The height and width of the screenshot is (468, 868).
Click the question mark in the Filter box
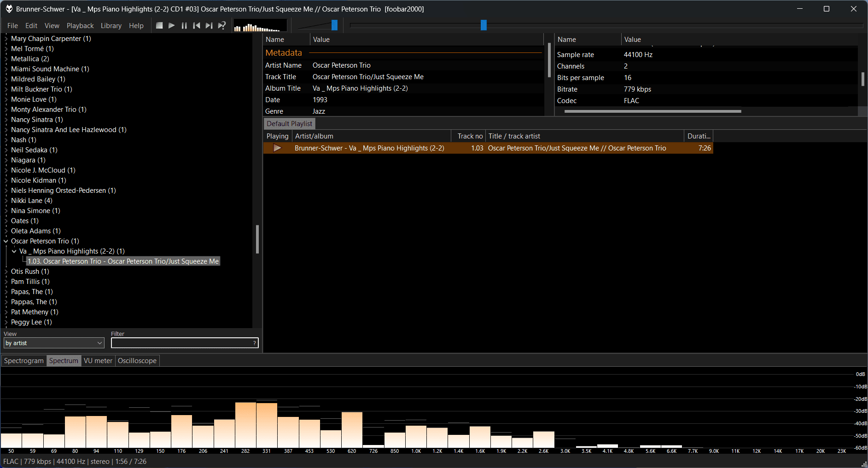pos(254,343)
